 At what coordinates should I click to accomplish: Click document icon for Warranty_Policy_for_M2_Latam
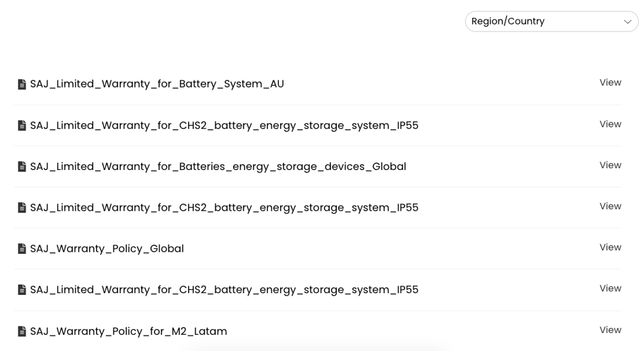tap(22, 332)
